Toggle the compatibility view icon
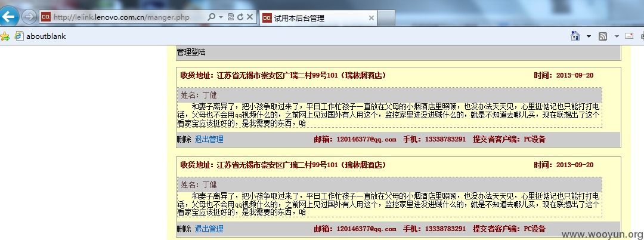644x240 pixels. pyautogui.click(x=231, y=17)
